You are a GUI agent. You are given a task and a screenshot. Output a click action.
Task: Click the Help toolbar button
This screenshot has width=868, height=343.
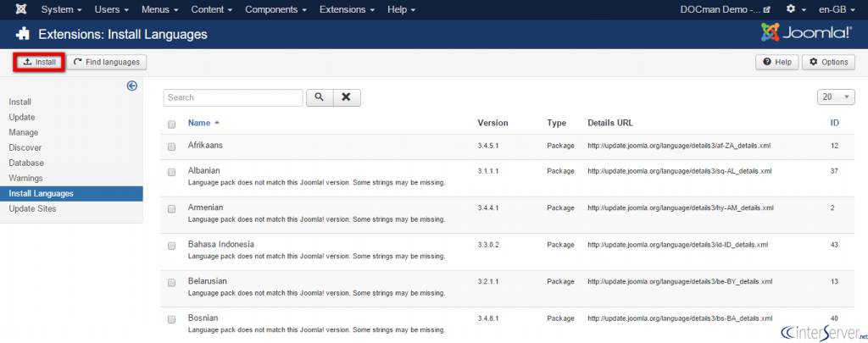point(776,63)
